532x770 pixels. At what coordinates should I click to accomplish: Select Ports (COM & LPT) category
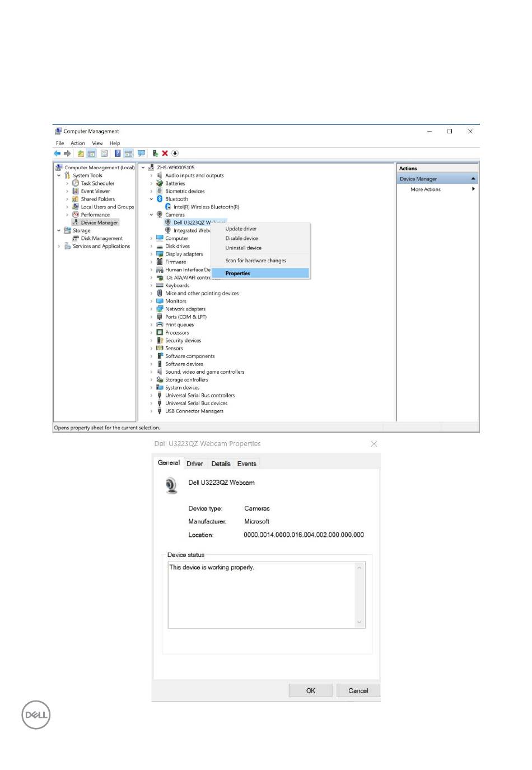coord(186,317)
